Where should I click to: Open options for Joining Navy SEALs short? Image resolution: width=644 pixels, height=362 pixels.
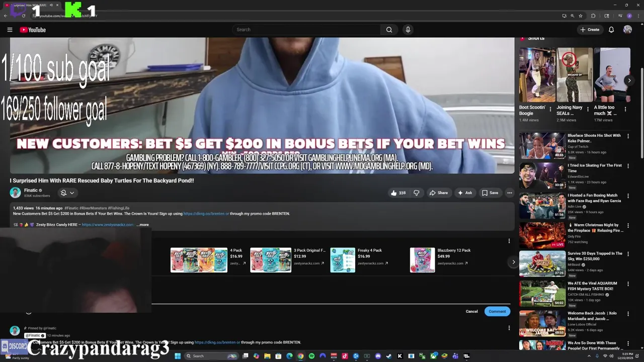588,109
